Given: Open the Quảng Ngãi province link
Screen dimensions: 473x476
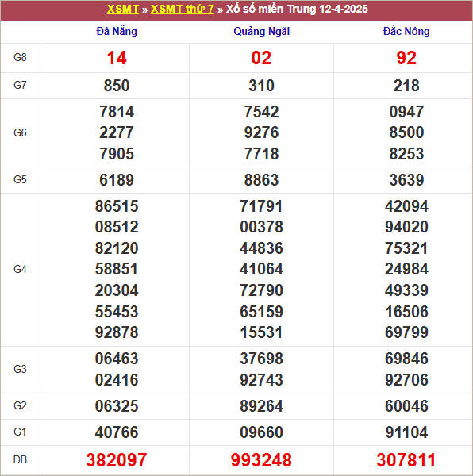Looking at the screenshot, I should 261,31.
